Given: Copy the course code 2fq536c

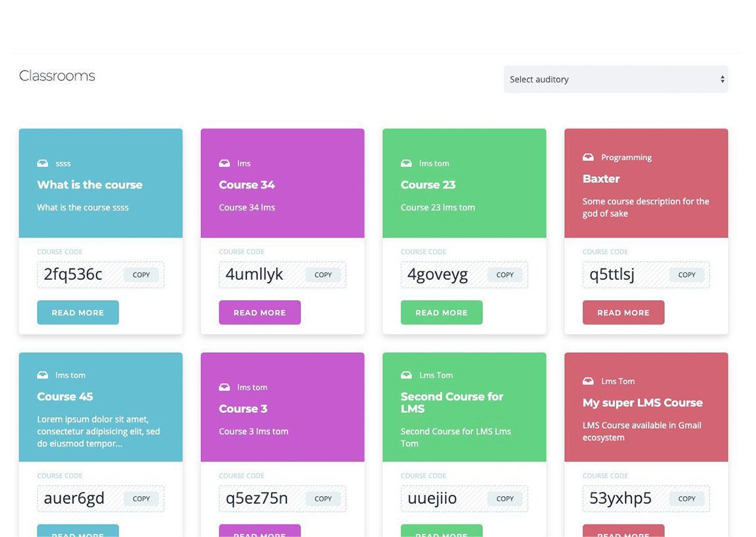Looking at the screenshot, I should coord(141,274).
